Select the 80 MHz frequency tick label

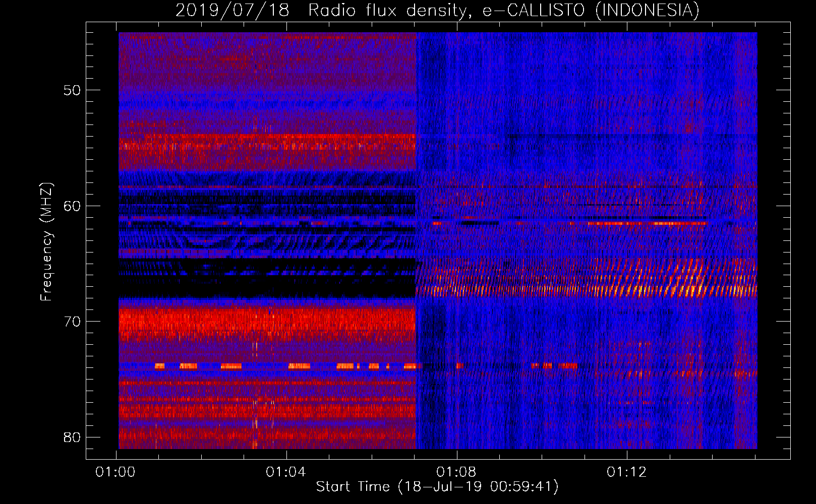point(72,437)
